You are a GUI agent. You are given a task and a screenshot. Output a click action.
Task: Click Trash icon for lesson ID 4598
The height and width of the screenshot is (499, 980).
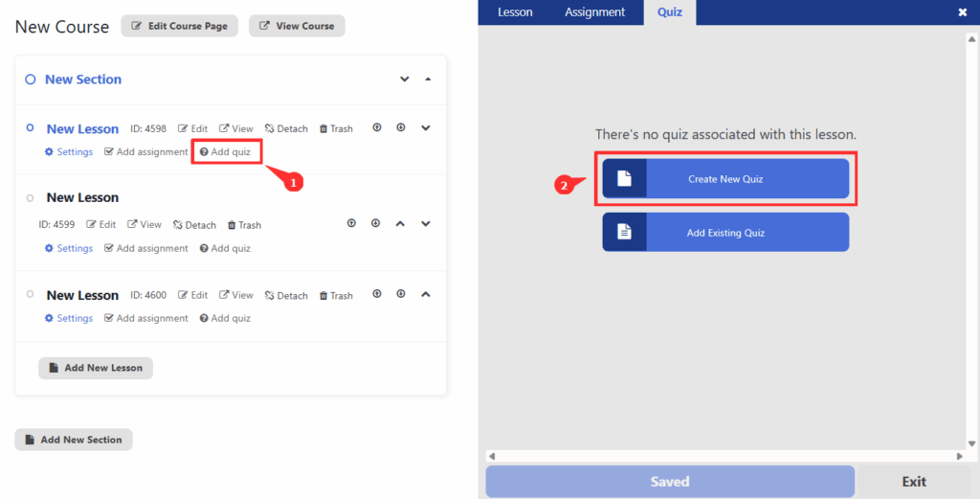(335, 129)
